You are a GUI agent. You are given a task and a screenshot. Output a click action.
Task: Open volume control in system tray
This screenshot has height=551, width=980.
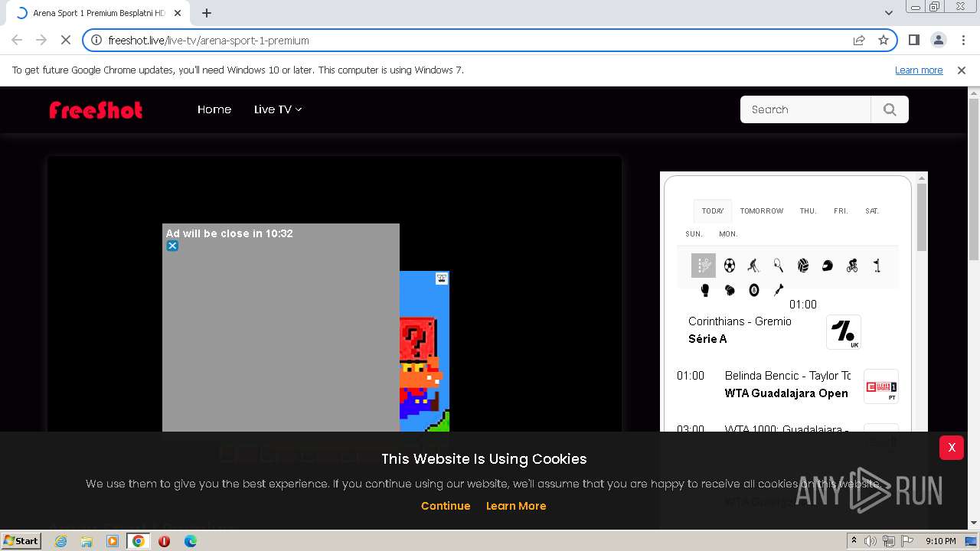[x=870, y=541]
